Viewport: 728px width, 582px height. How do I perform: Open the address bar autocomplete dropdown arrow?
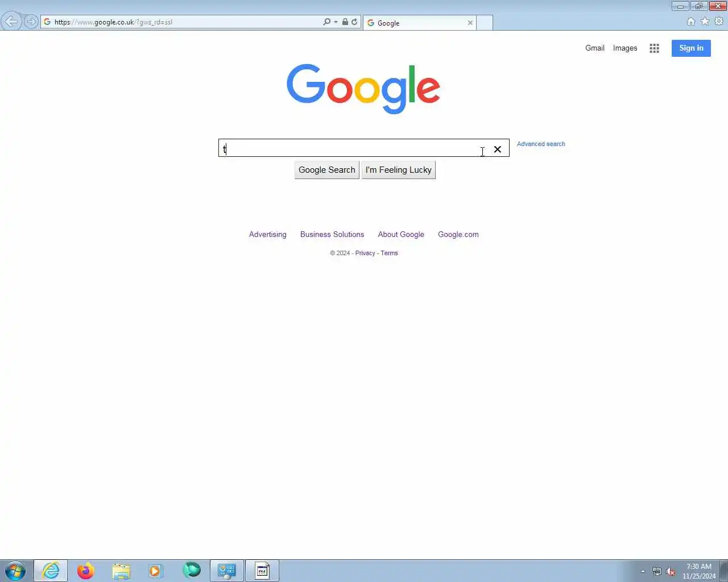pos(336,22)
